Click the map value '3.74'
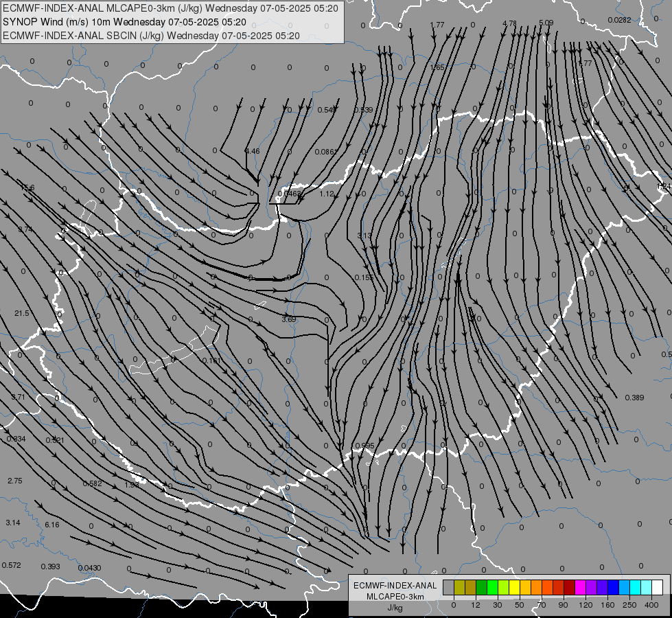The width and height of the screenshot is (672, 618). [25, 229]
